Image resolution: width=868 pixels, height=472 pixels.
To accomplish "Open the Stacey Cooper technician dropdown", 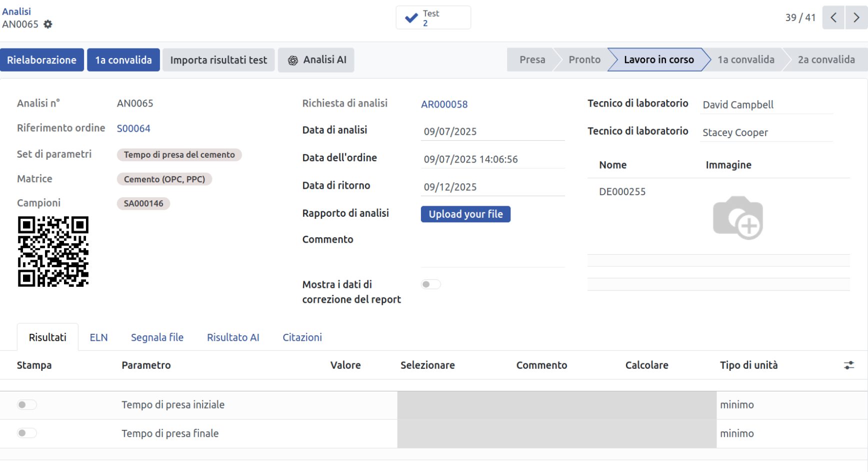I will click(x=766, y=133).
